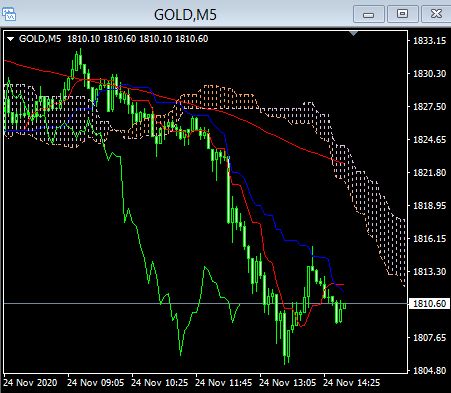This screenshot has height=393, width=451.
Task: Click the 24 Nov 11:45 time label
Action: [223, 382]
